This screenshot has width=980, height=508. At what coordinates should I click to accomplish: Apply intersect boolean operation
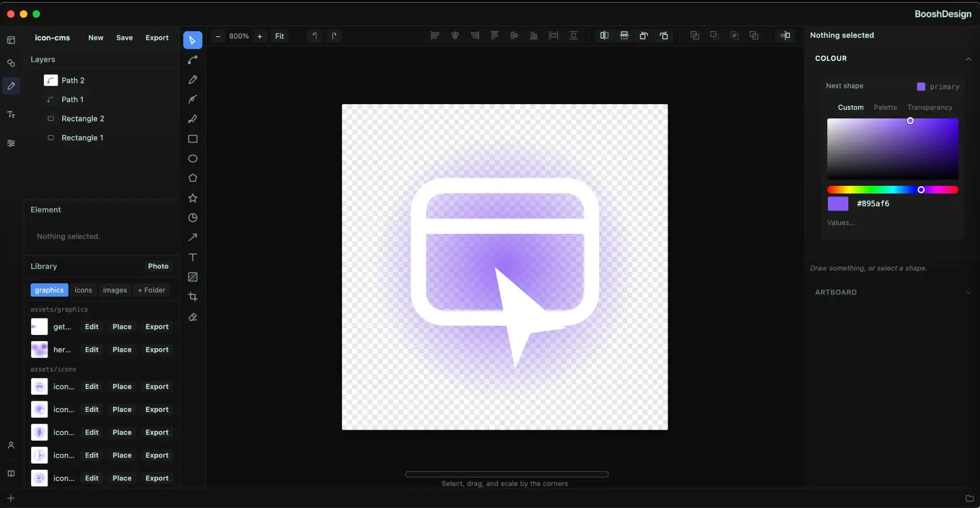(734, 36)
